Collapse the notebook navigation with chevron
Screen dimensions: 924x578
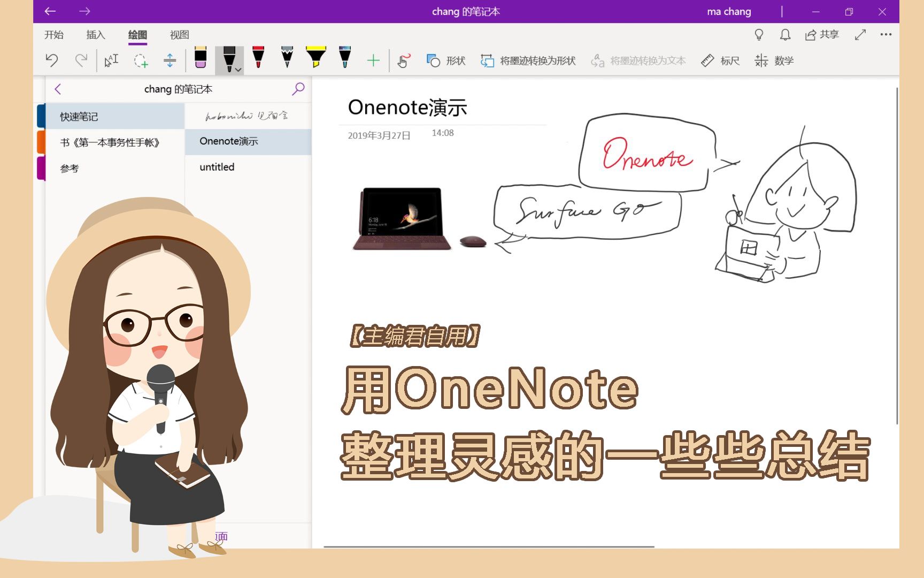[x=58, y=89]
